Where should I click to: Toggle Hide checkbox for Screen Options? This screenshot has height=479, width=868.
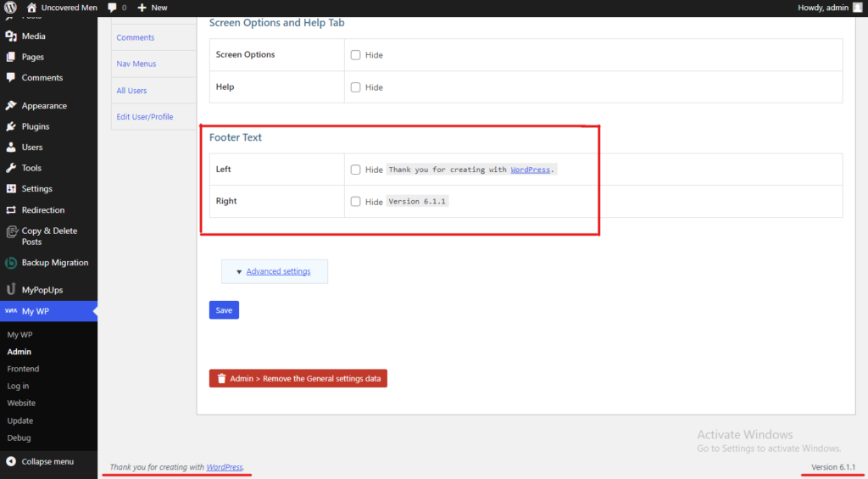pos(355,55)
